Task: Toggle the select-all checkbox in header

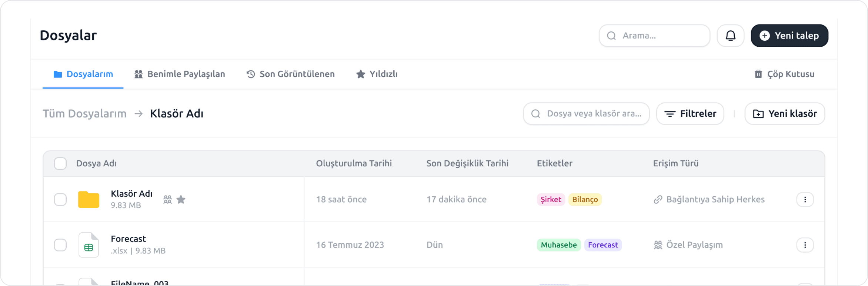Action: 60,163
